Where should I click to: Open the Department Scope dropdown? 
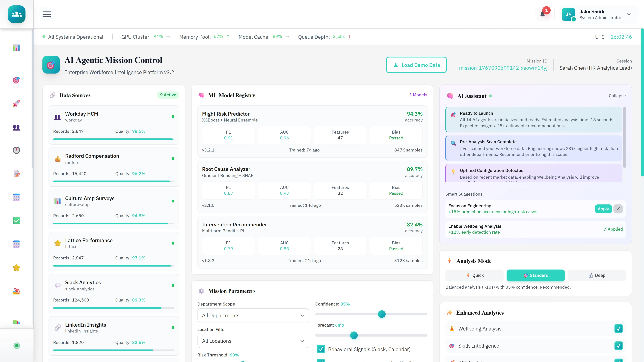click(253, 315)
